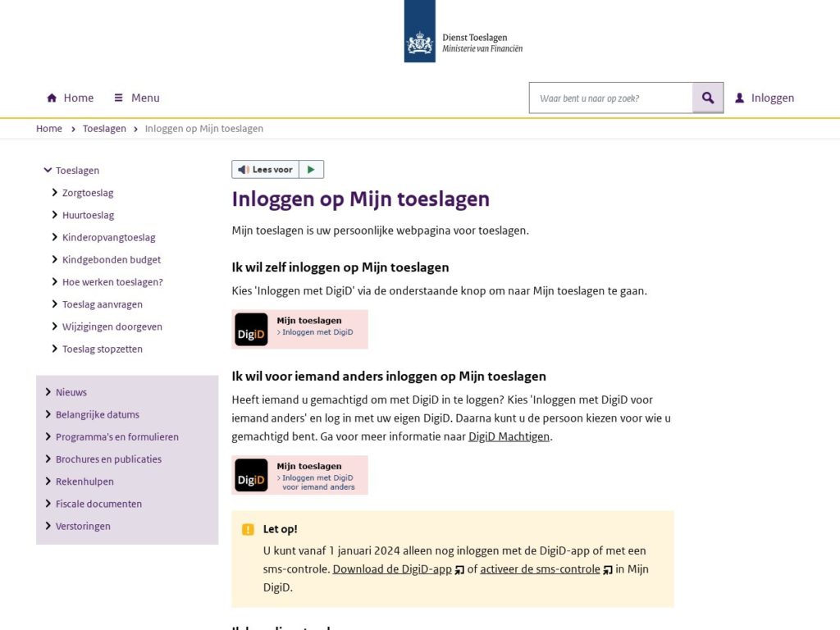The width and height of the screenshot is (840, 630).
Task: Expand the Nieuws section chevron
Action: pyautogui.click(x=48, y=392)
